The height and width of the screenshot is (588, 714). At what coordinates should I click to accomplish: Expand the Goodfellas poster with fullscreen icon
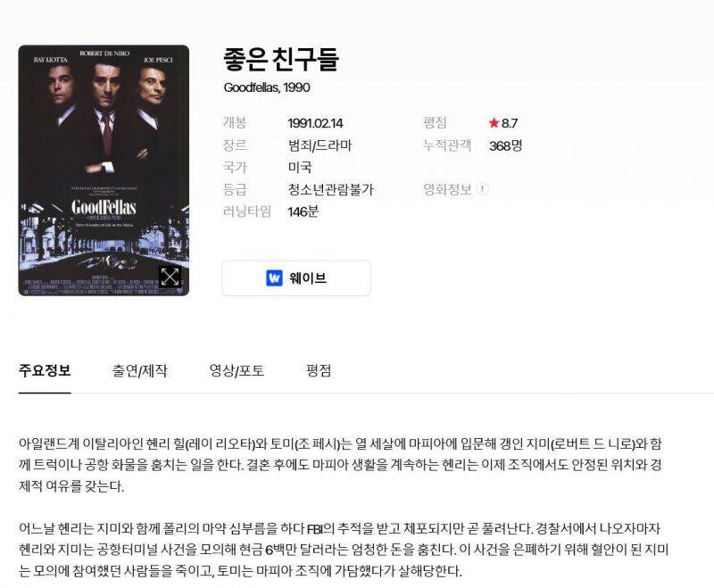point(170,277)
